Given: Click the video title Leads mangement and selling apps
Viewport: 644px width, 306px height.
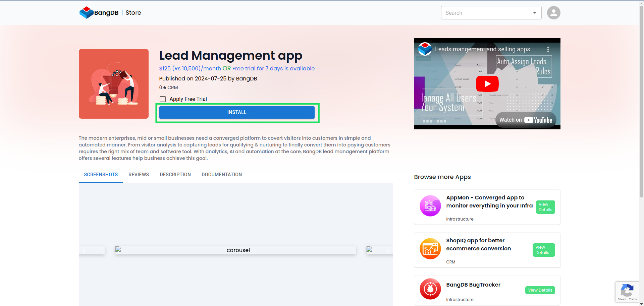Looking at the screenshot, I should click(482, 49).
